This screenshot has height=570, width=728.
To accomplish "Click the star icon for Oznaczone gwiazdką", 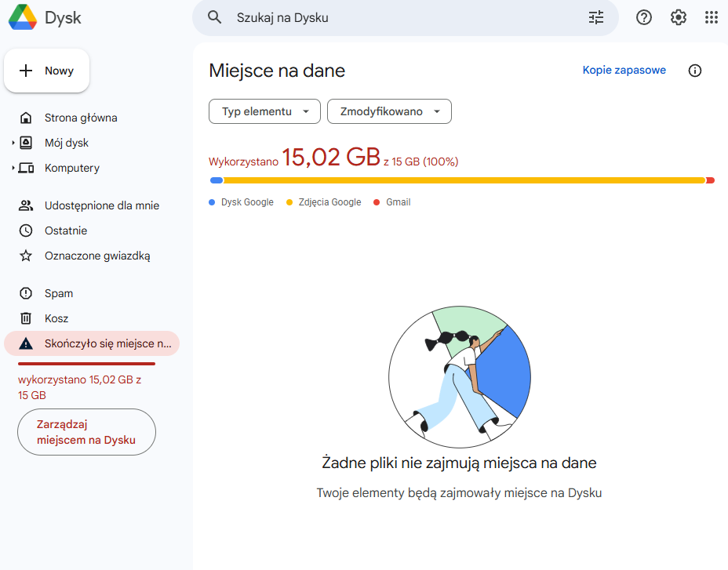I will (x=26, y=256).
